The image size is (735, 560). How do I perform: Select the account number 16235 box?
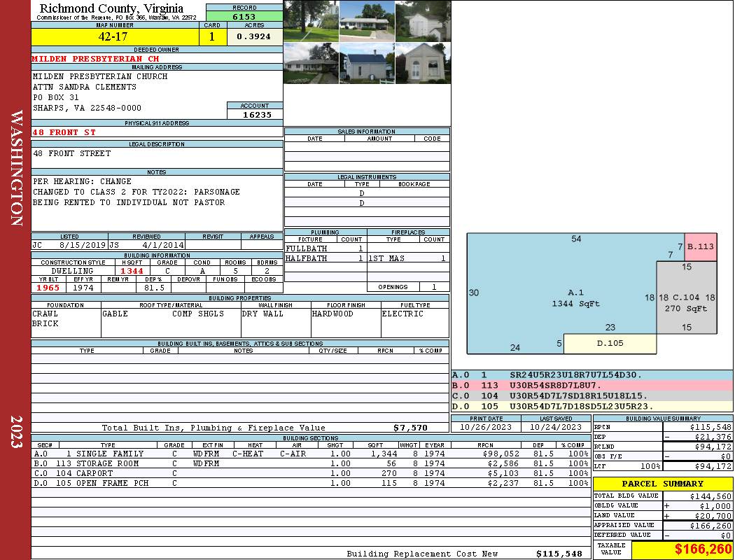(x=255, y=114)
